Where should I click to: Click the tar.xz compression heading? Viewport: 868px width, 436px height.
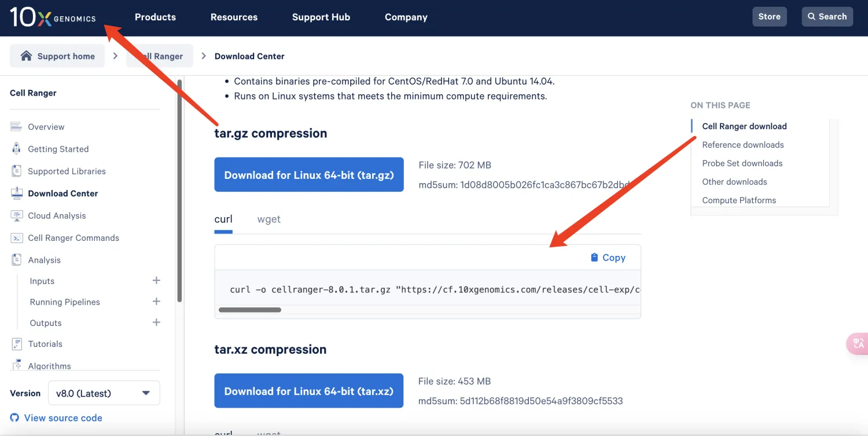[270, 349]
